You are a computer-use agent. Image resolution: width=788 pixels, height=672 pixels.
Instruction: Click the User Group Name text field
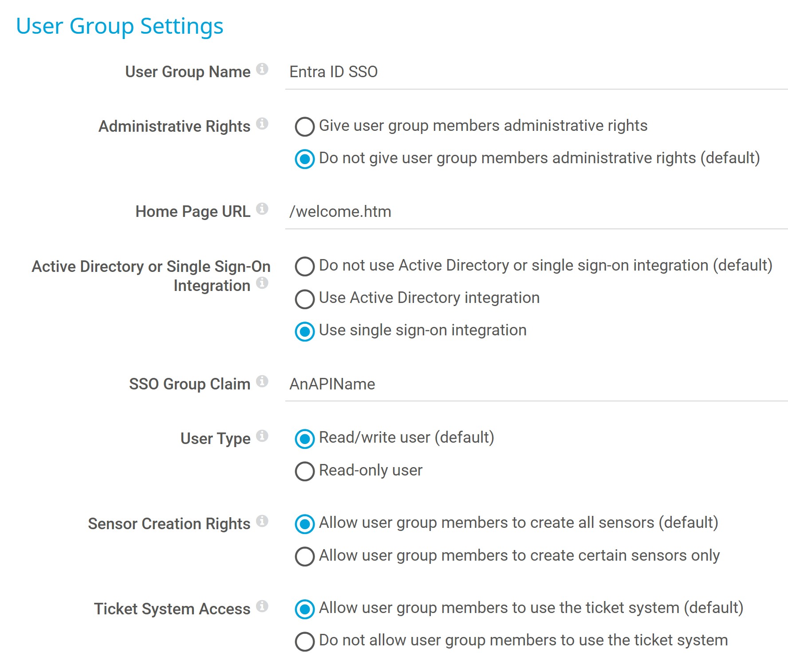pyautogui.click(x=536, y=72)
